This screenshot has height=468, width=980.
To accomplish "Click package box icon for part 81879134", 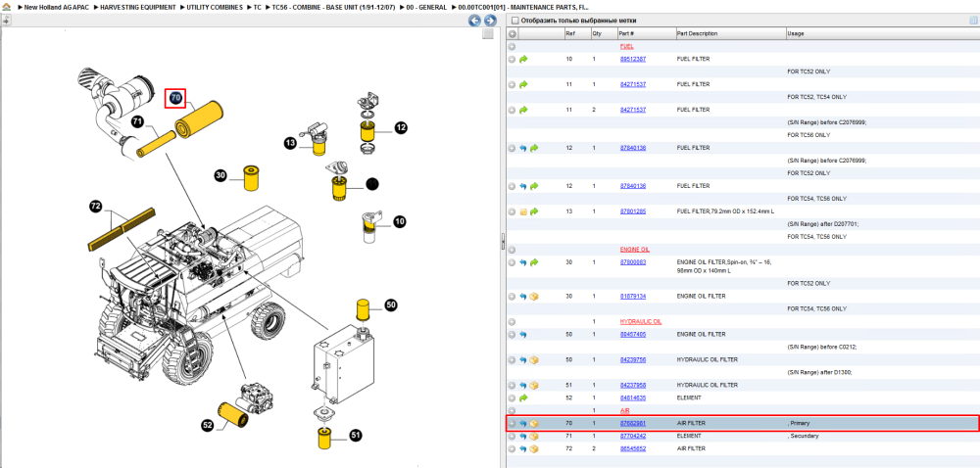I will (534, 297).
